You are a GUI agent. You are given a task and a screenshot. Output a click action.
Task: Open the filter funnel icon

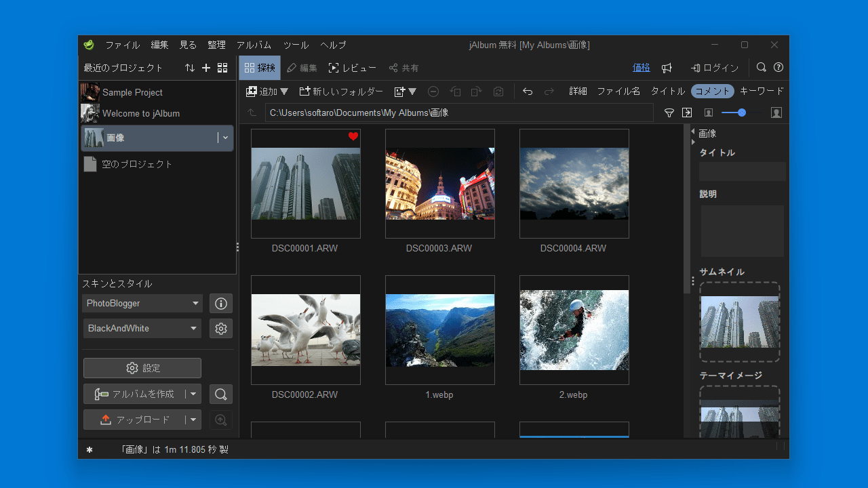669,113
